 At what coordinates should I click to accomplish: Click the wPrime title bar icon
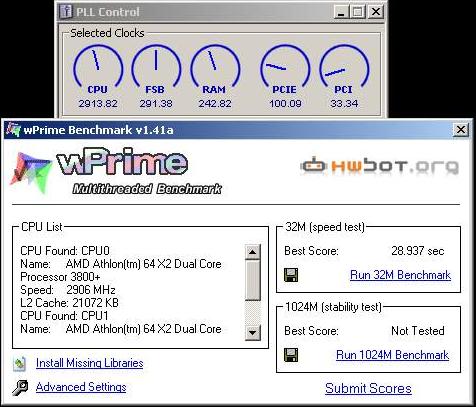(13, 129)
